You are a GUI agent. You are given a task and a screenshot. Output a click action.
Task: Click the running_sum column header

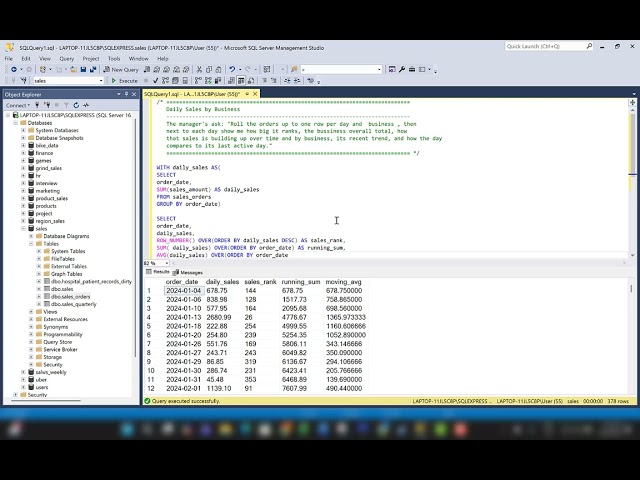click(300, 282)
